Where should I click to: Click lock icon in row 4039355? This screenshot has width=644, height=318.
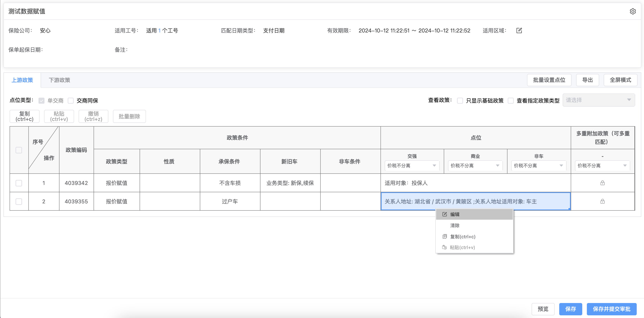[603, 201]
